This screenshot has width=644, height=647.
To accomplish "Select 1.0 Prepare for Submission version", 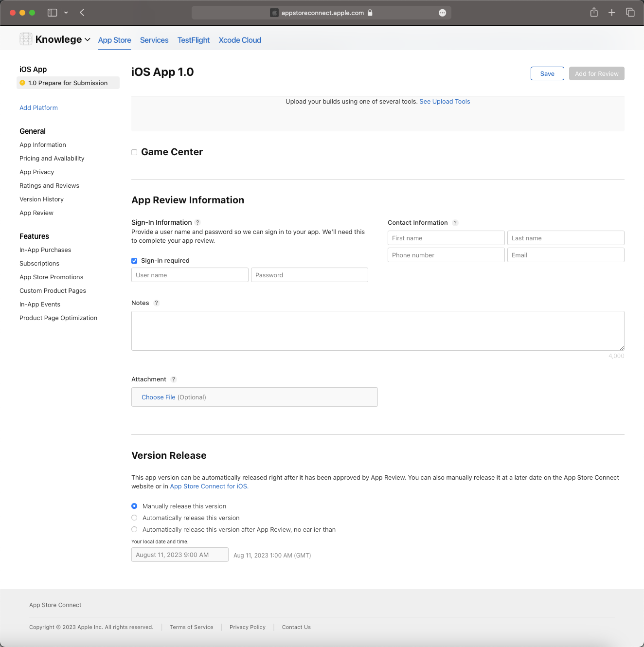I will click(x=68, y=83).
